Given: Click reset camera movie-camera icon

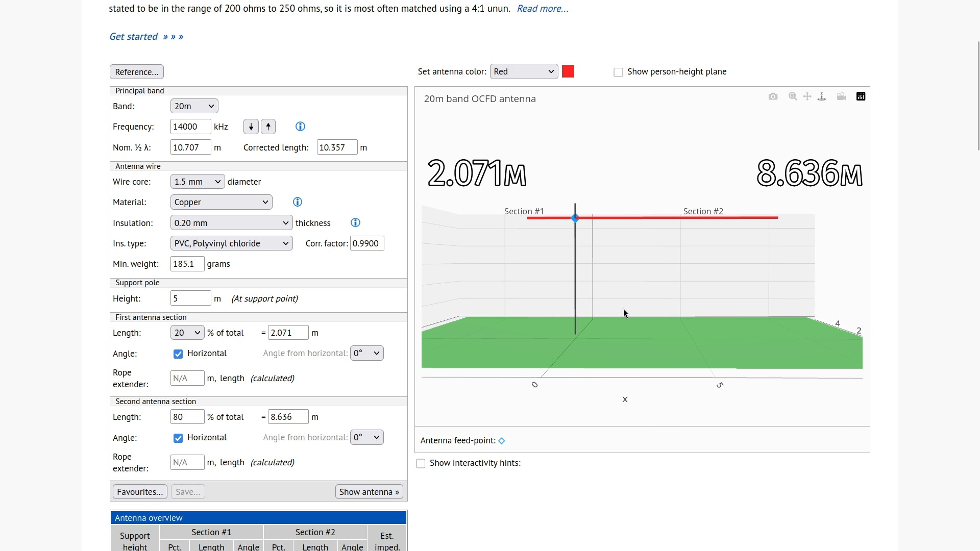Looking at the screenshot, I should coord(841,96).
